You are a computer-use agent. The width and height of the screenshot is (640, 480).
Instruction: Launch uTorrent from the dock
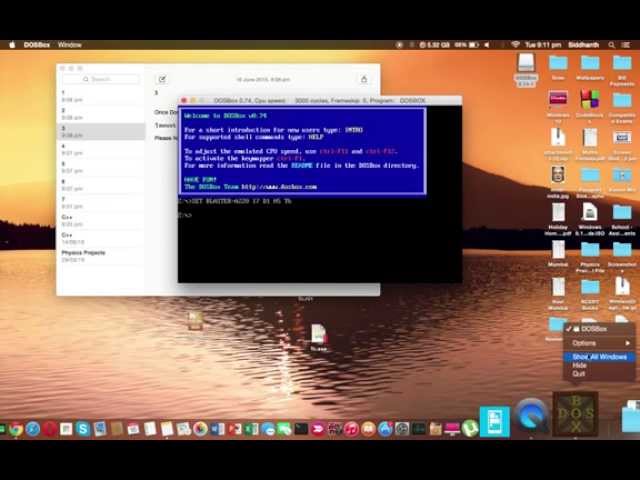[470, 428]
